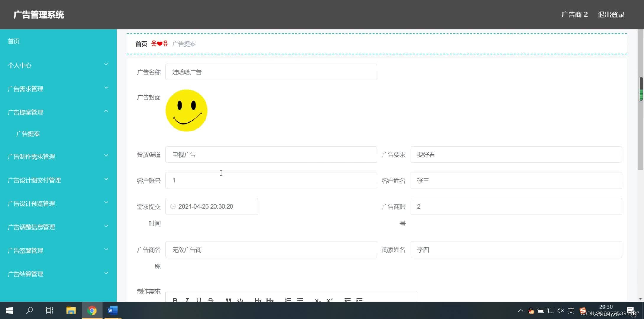644x319 pixels.
Task: Open File Explorer from the taskbar
Action: pos(71,310)
